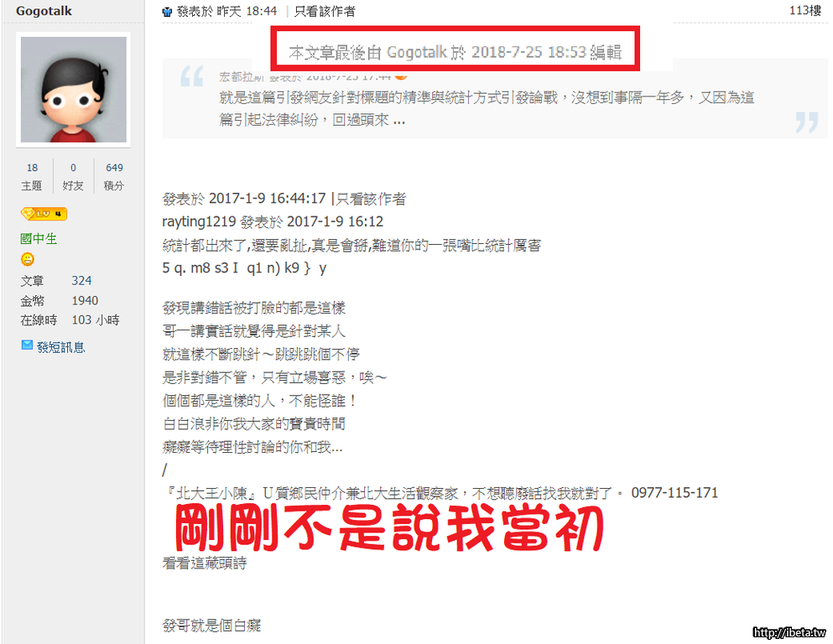This screenshot has width=833, height=644.
Task: Open the 國中生 user group link
Action: pyautogui.click(x=39, y=239)
